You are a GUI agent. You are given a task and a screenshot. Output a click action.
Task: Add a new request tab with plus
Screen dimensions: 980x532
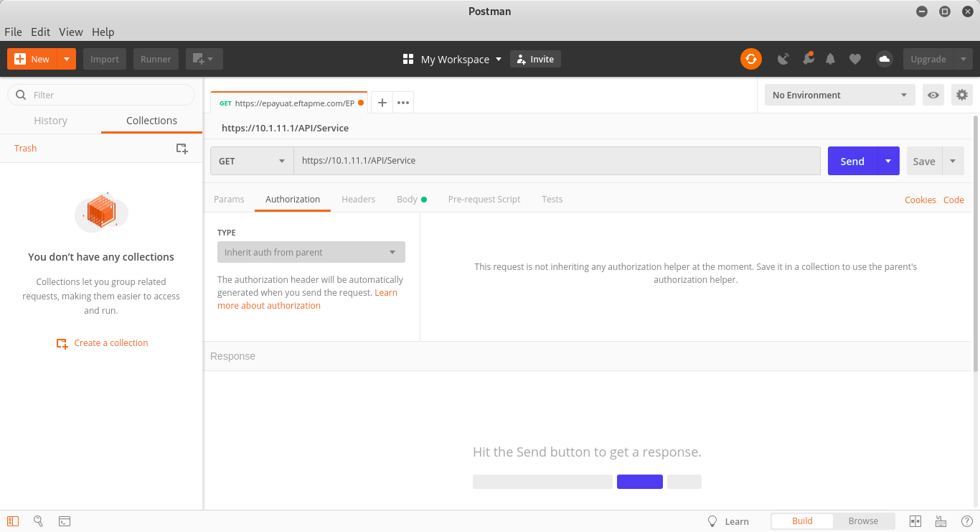(x=382, y=103)
